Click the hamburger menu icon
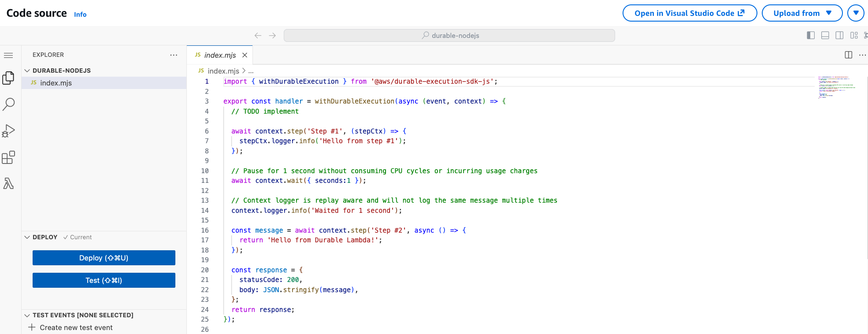This screenshot has height=334, width=868. 8,55
